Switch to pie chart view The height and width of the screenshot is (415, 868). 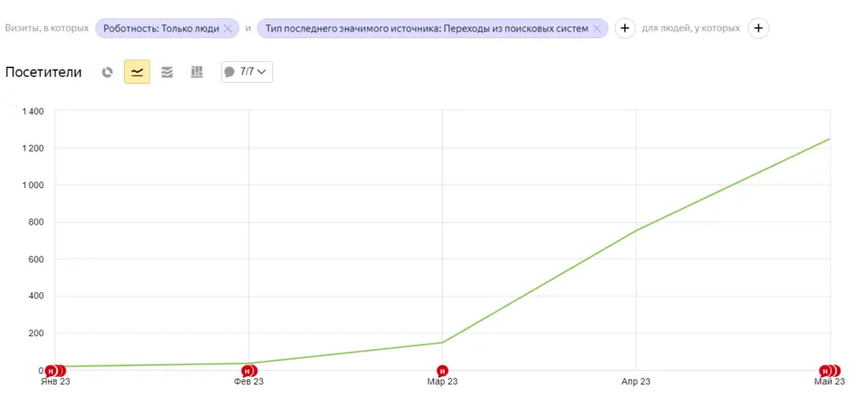(108, 72)
